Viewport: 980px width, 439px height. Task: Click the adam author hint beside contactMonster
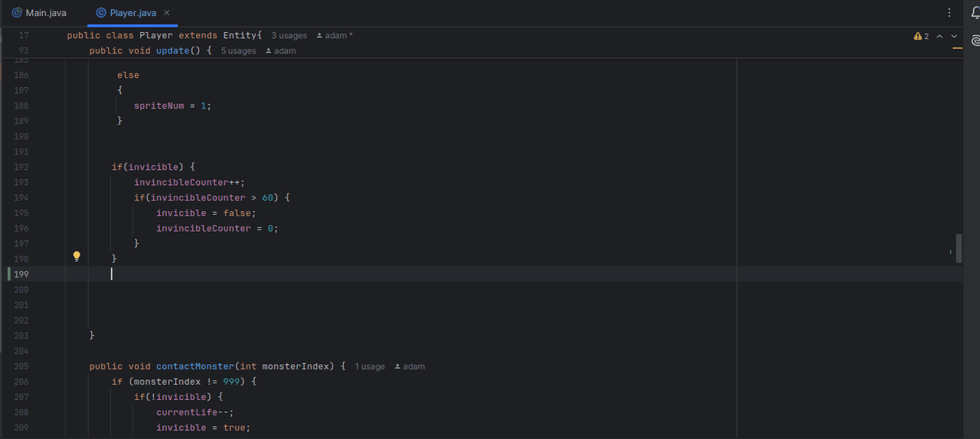(x=410, y=366)
